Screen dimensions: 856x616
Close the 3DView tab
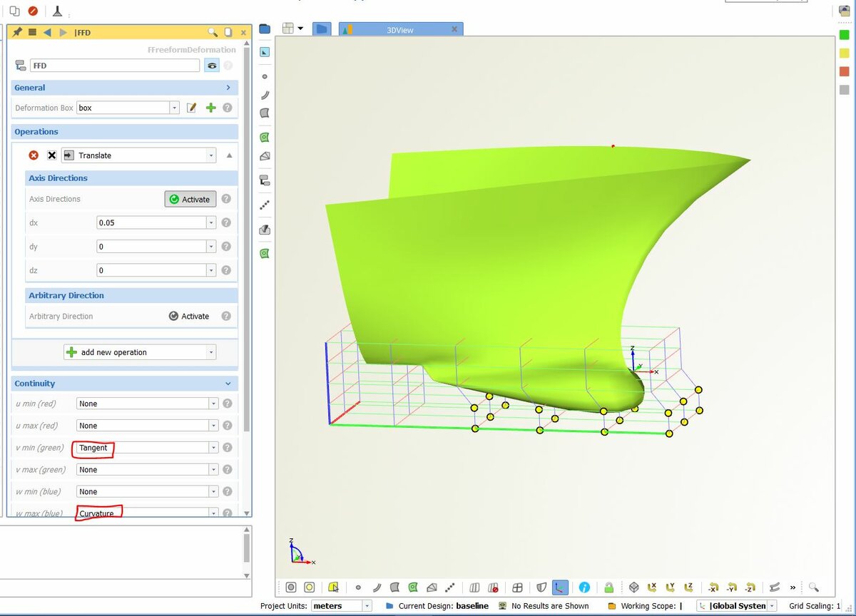point(454,30)
